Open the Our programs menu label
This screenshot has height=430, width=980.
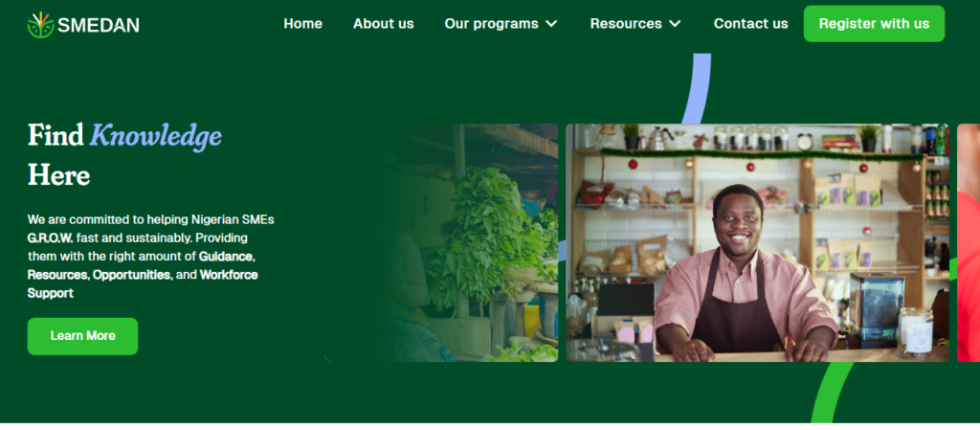491,24
